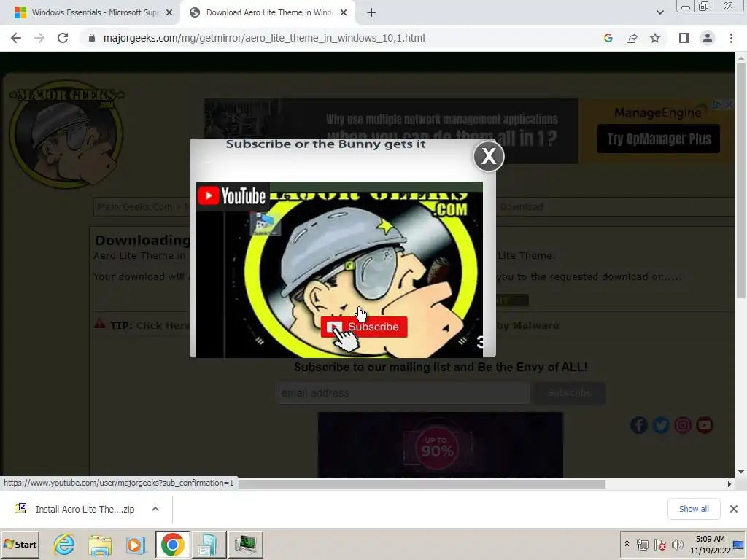Click Show all downloads
The height and width of the screenshot is (560, 747).
(694, 509)
